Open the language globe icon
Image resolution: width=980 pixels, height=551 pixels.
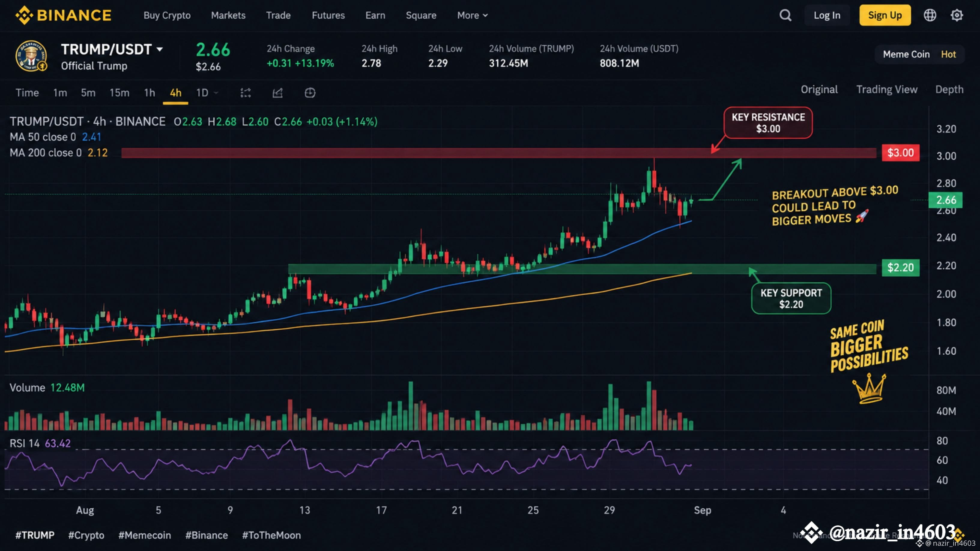click(x=930, y=15)
